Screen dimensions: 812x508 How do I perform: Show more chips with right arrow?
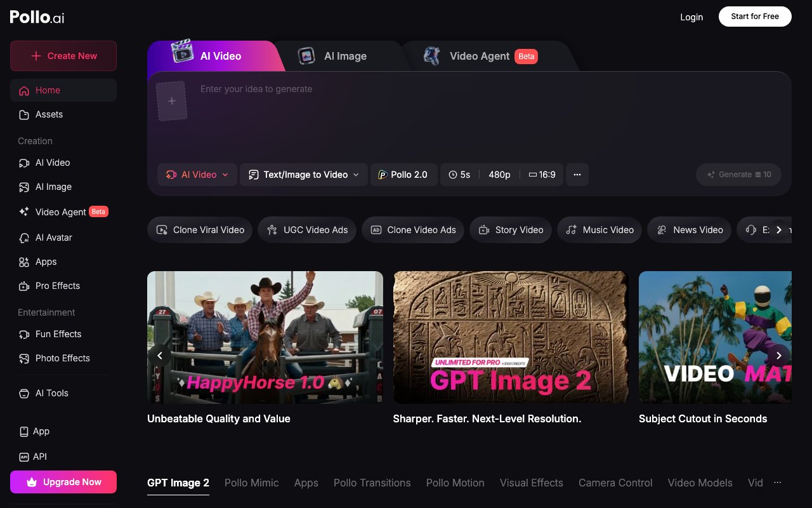(x=779, y=230)
